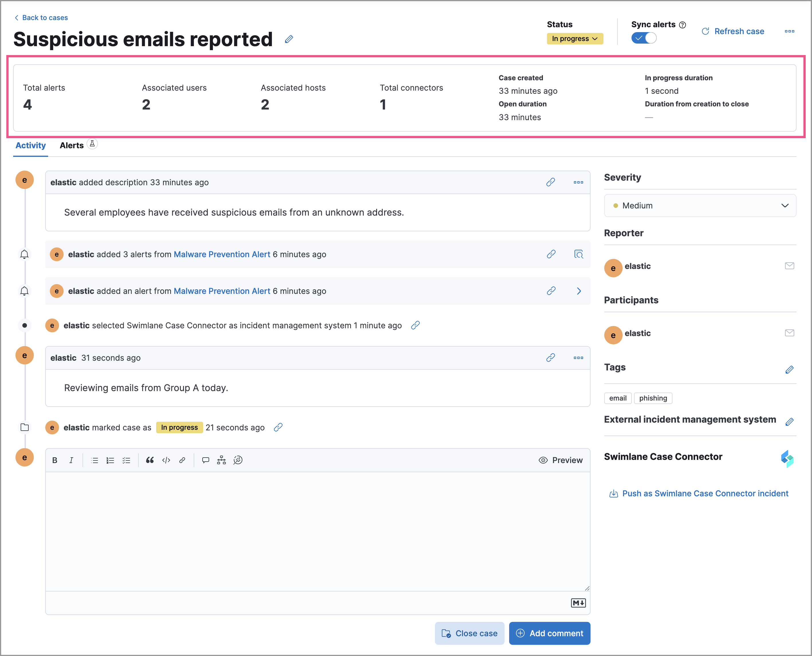The width and height of the screenshot is (812, 656).
Task: Toggle the Sync alerts switch
Action: (644, 38)
